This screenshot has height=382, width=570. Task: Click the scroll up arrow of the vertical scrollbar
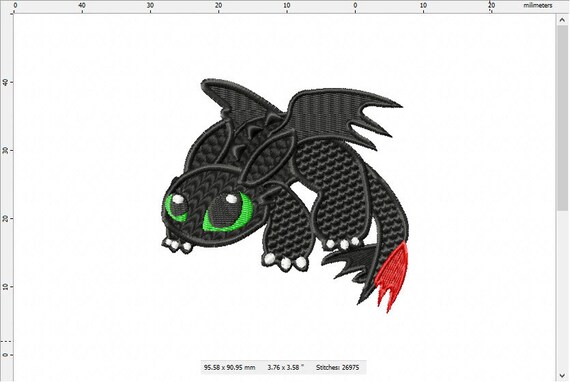562,21
